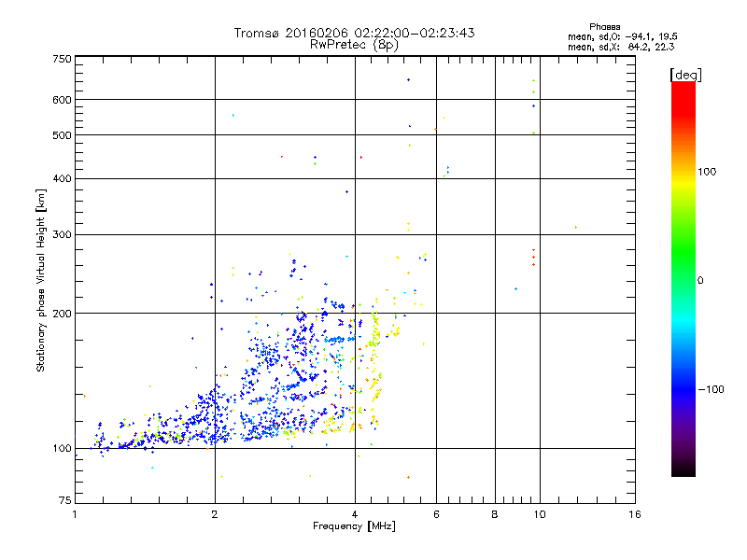The height and width of the screenshot is (560, 747).
Task: Click the y-axis '400' tick label
Action: [x=63, y=179]
